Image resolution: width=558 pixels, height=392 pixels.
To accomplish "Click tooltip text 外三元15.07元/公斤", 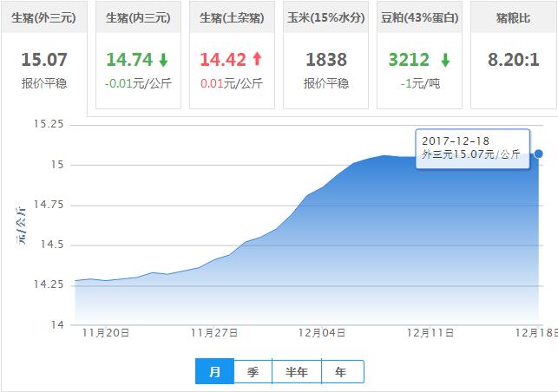I will point(471,154).
